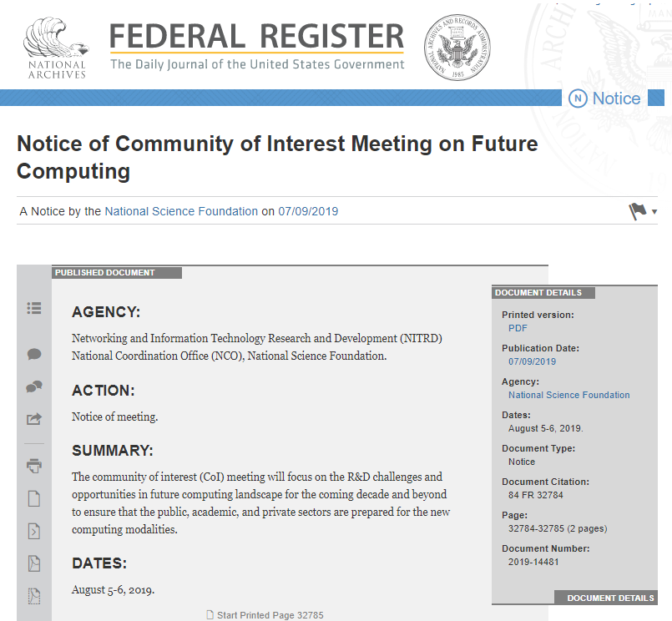Screen dimensions: 672x621
Task: Click the single speech bubble comment icon
Action: click(x=34, y=354)
